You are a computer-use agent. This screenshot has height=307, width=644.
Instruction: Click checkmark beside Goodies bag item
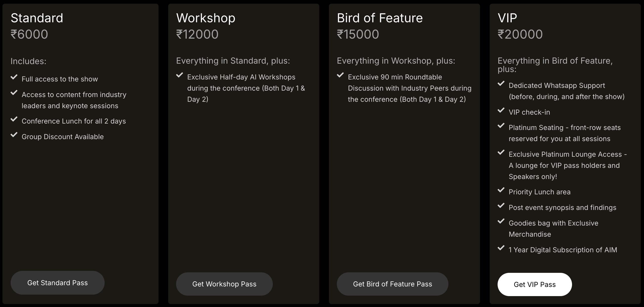pos(501,221)
